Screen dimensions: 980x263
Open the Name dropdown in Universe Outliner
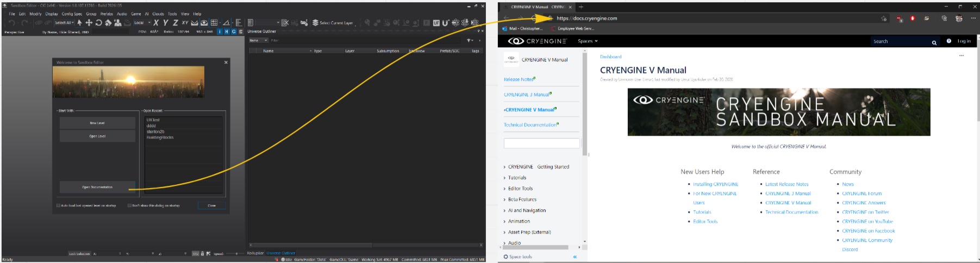pos(258,40)
